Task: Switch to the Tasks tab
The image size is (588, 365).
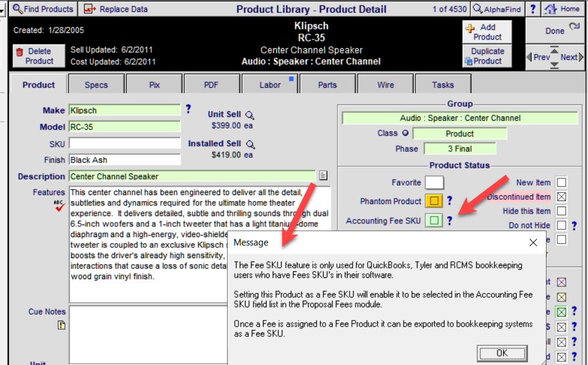Action: pos(443,84)
